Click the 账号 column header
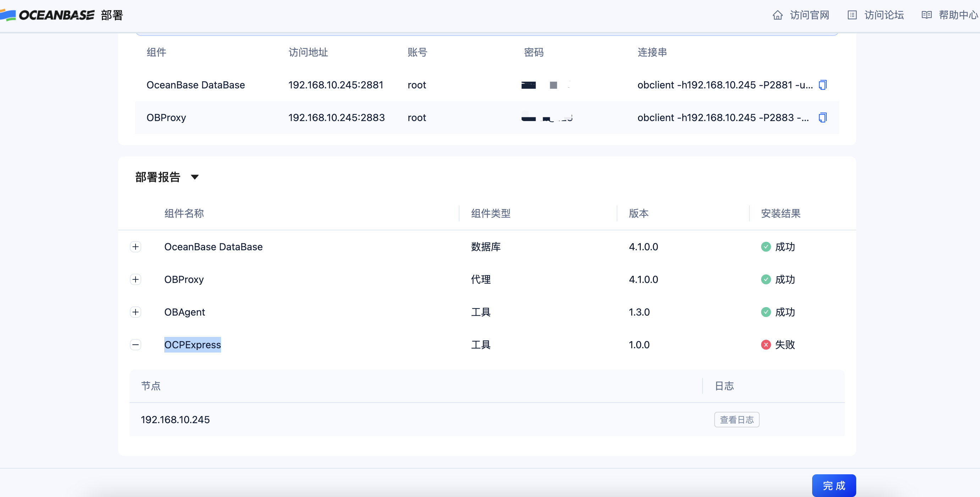980x497 pixels. 417,52
